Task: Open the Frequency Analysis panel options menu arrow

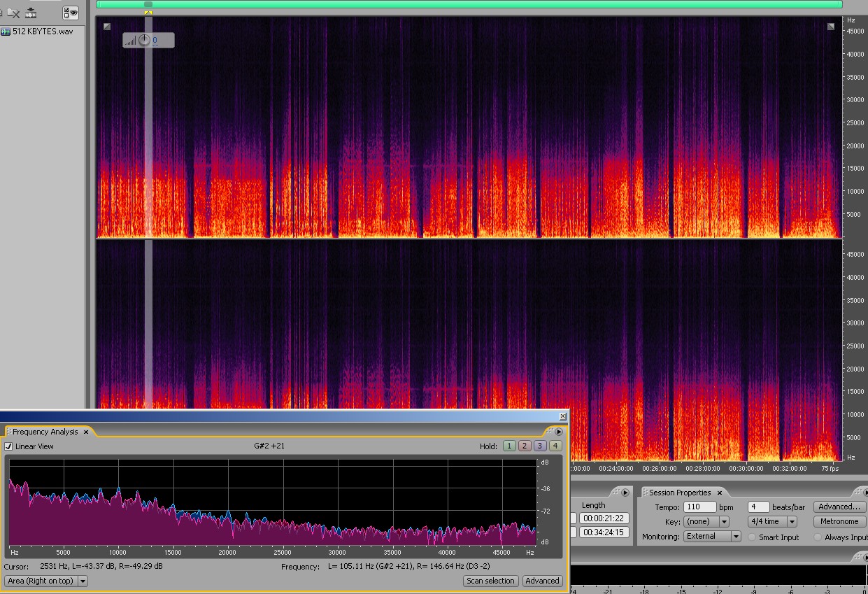Action: click(559, 432)
